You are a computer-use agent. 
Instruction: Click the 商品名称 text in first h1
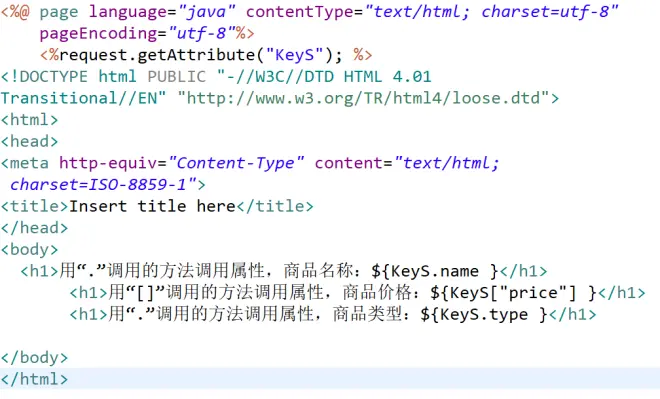point(318,271)
